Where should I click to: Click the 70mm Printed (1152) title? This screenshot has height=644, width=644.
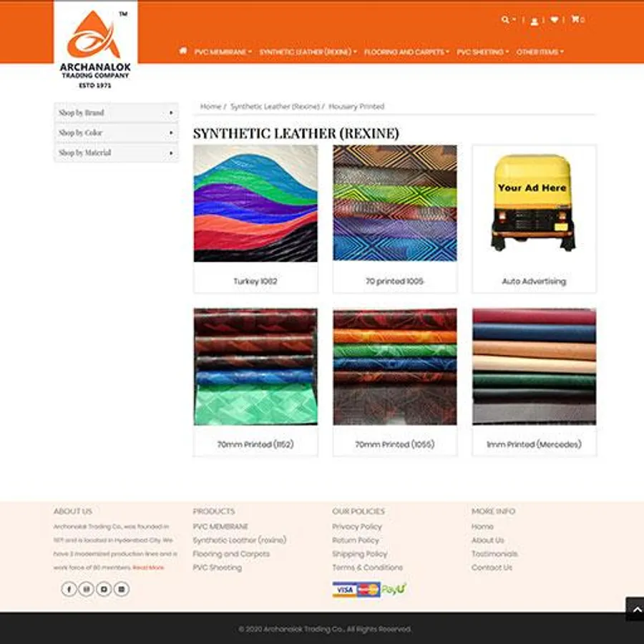[x=255, y=444]
